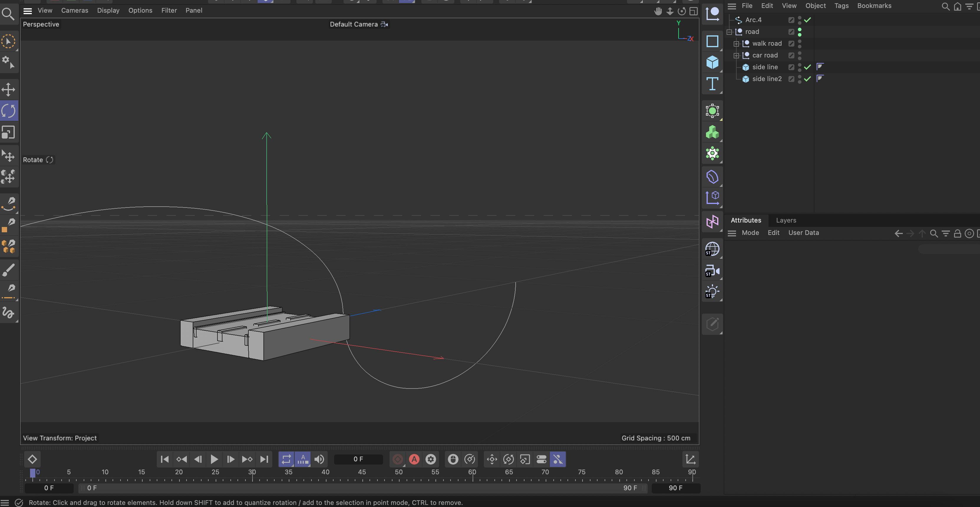980x507 pixels.
Task: Toggle timeline loop playback button
Action: tap(286, 460)
